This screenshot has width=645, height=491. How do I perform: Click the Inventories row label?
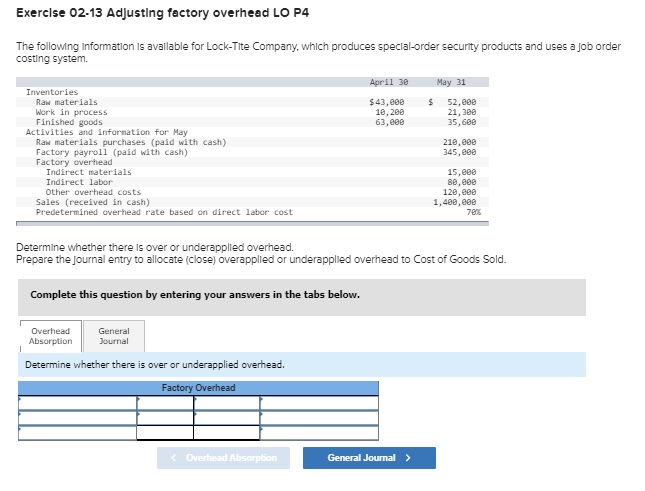(x=52, y=92)
